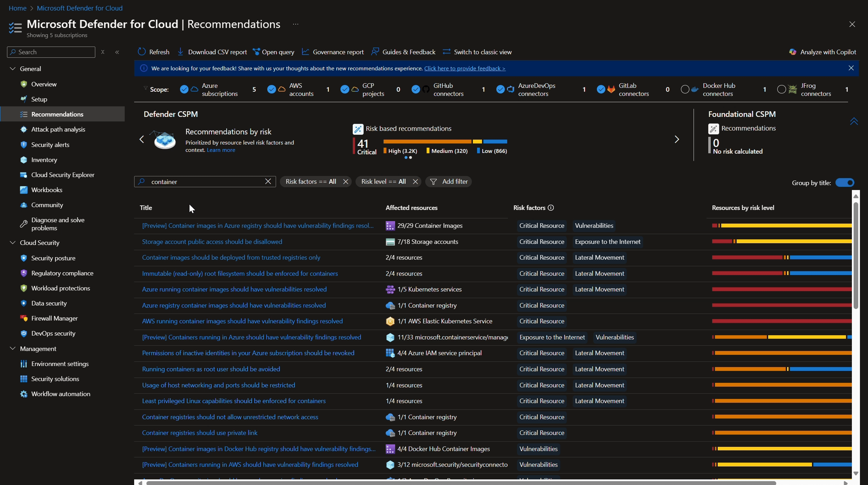Open query via its toolbar icon
The height and width of the screenshot is (485, 868).
coord(256,52)
